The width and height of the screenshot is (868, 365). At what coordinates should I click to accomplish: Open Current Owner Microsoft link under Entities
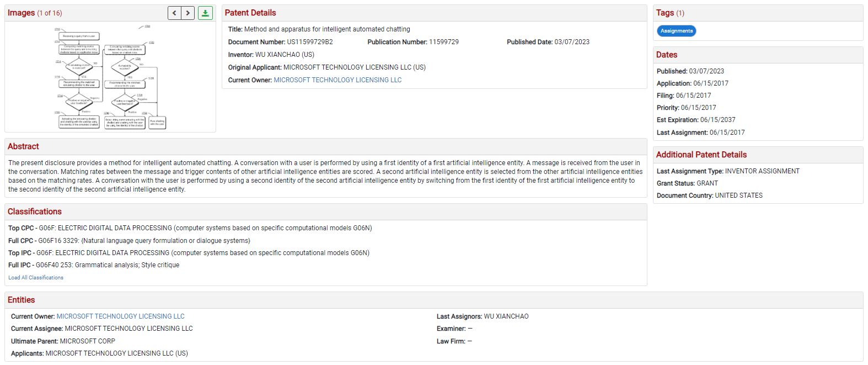(120, 316)
